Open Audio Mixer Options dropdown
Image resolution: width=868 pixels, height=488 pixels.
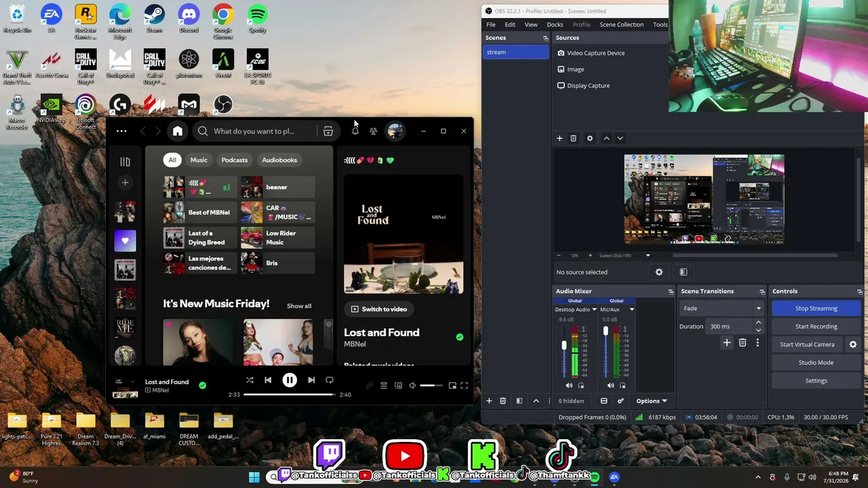coord(652,401)
